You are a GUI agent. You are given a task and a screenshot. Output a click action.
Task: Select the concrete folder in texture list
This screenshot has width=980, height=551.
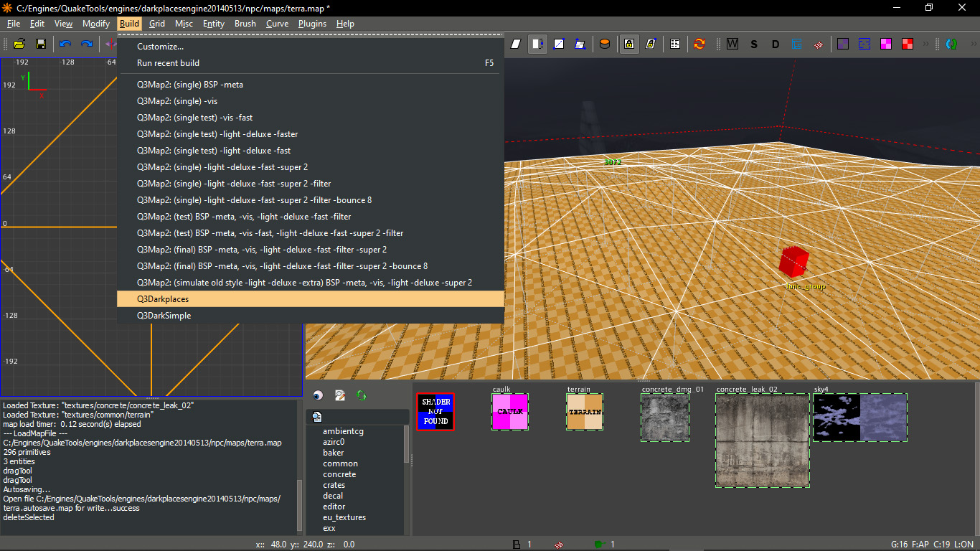(x=339, y=474)
